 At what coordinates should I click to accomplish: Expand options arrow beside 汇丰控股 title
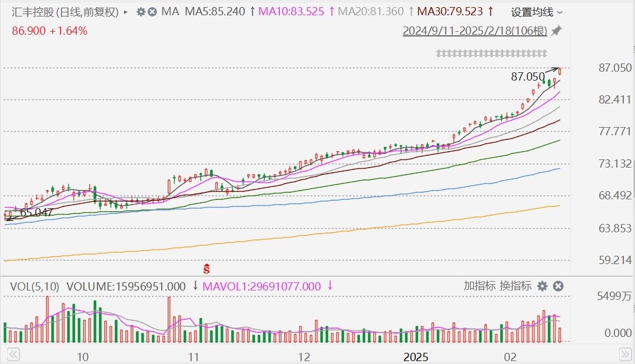click(x=126, y=12)
